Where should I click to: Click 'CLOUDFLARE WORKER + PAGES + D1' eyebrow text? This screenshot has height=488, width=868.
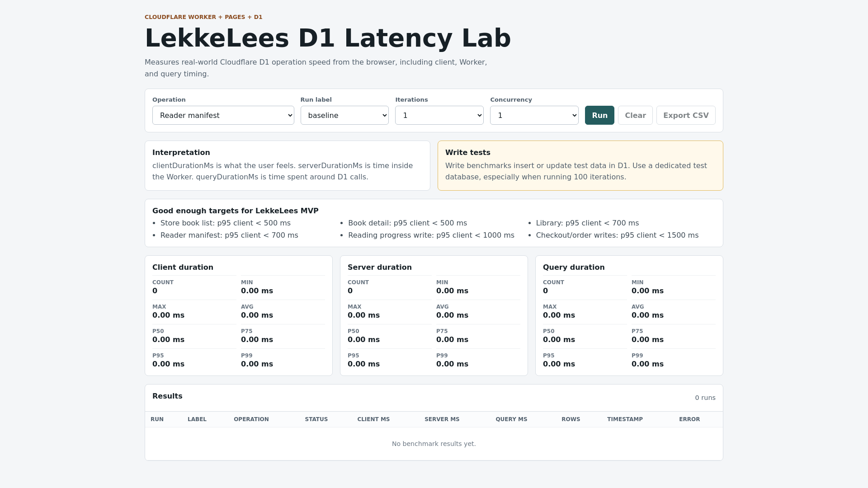pyautogui.click(x=203, y=17)
